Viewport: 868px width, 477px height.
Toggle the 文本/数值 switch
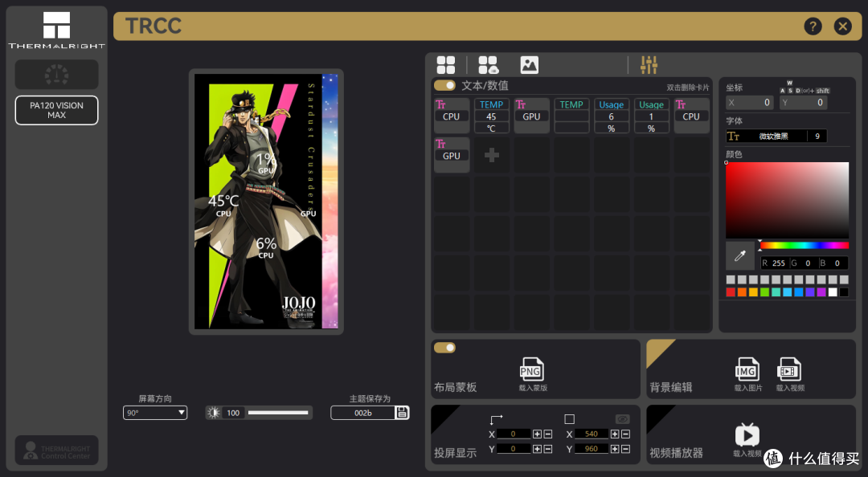coord(444,85)
